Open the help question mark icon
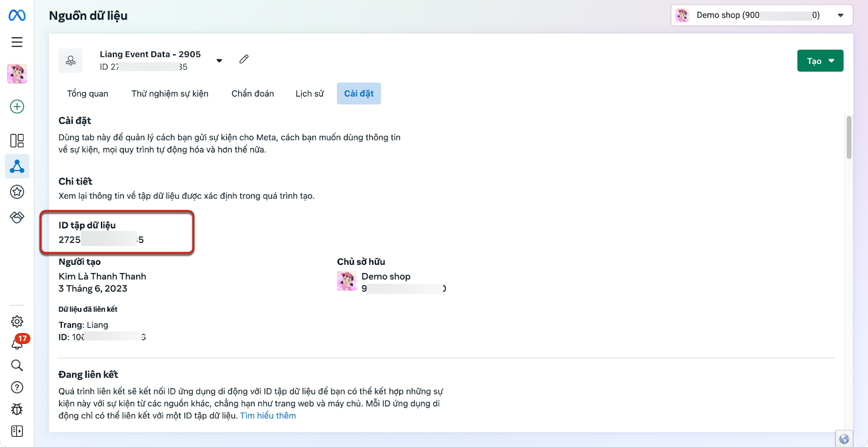Viewport: 868px width, 447px height. (17, 387)
